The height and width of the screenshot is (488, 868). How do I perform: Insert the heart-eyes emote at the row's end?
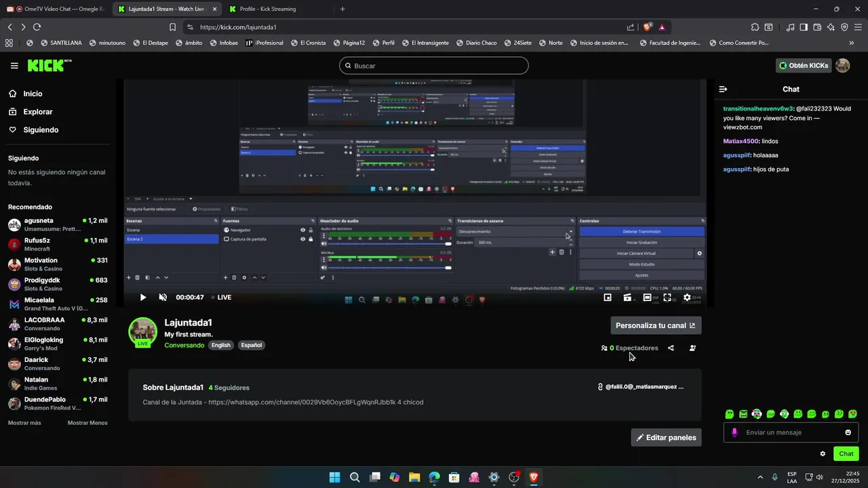point(852,414)
